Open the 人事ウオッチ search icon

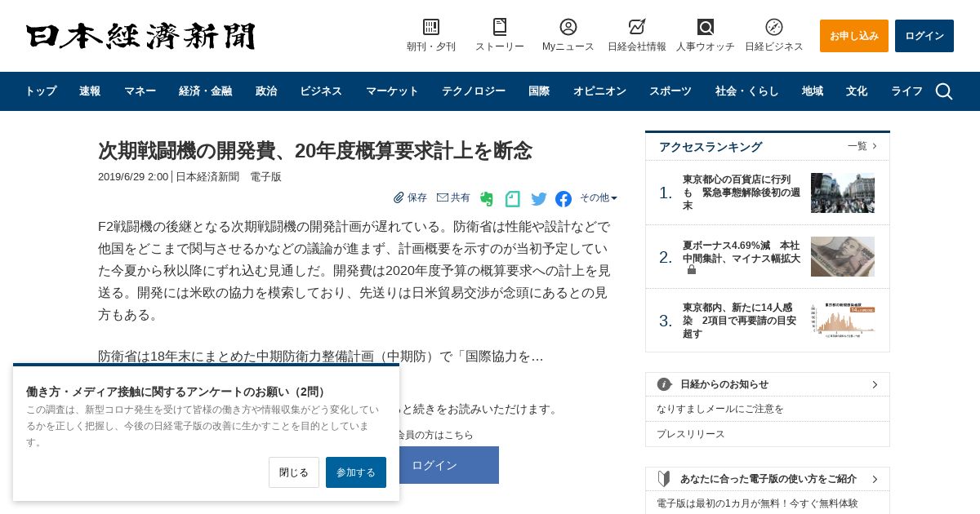(706, 27)
